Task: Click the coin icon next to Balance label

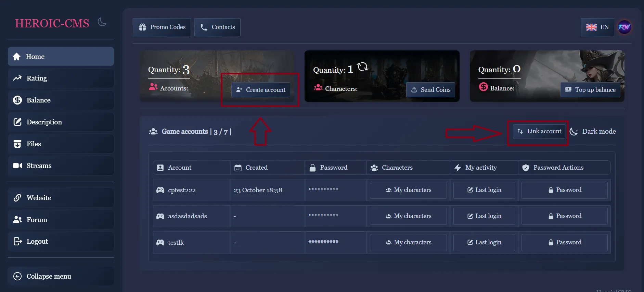Action: (x=483, y=87)
